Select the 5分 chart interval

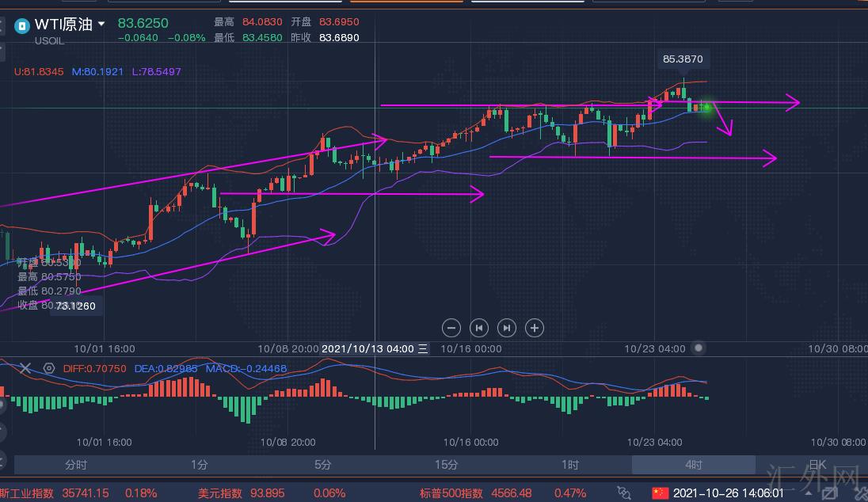[322, 465]
